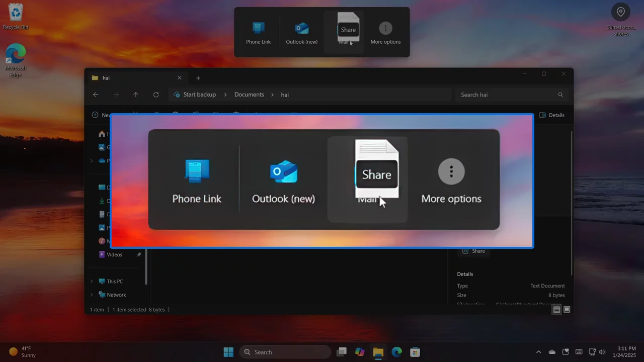Click the 'Text Document' type value

point(547,286)
